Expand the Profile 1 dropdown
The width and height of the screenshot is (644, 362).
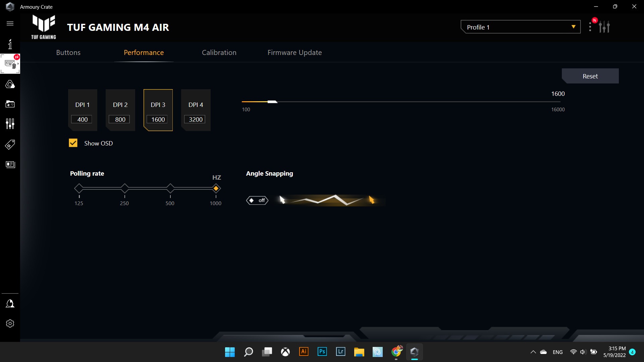pos(521,27)
